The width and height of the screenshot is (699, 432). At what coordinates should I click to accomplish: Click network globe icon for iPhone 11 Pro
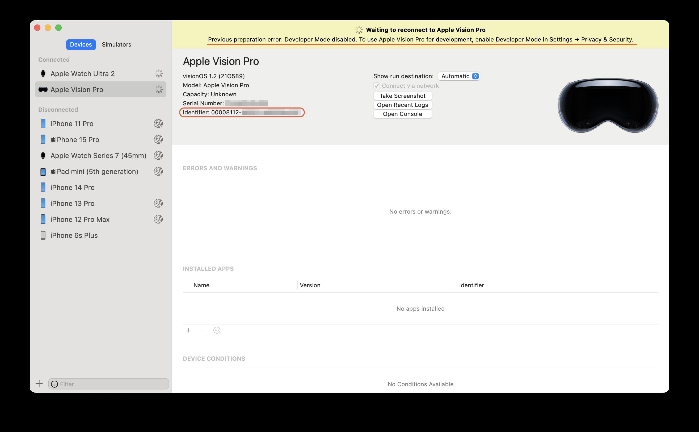click(158, 123)
